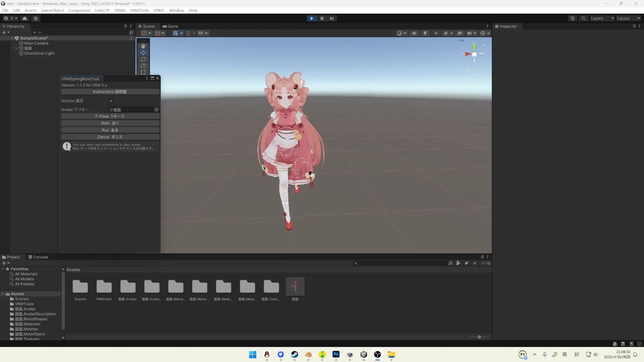Select the Hand view tool
The image size is (644, 362).
coord(143,46)
